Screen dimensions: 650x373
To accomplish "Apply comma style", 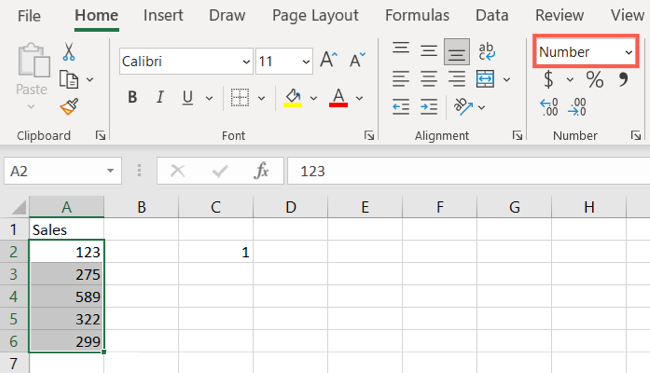I will point(623,79).
